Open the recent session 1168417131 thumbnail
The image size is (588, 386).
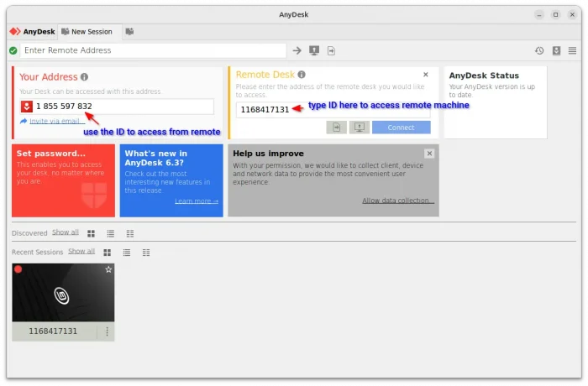coord(63,293)
